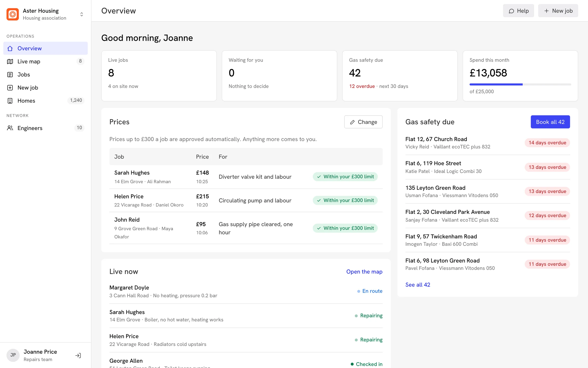588x368 pixels.
Task: Click Helen Price's Repairing status in Live now
Action: (368, 340)
